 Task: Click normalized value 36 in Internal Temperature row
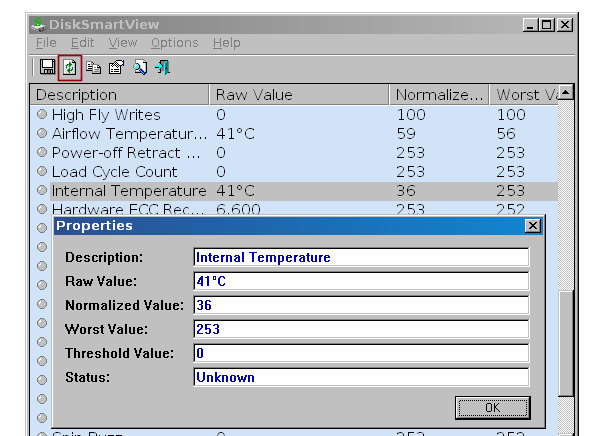(x=406, y=191)
